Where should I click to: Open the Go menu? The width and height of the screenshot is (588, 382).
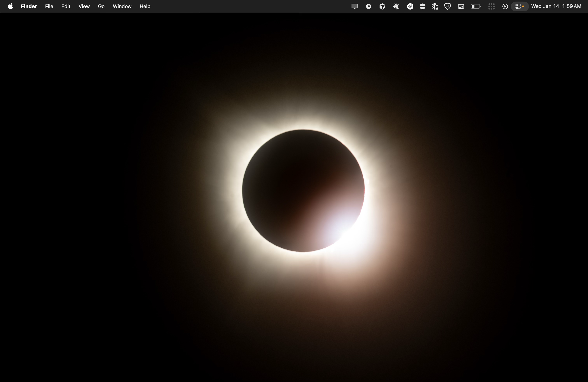coord(101,6)
